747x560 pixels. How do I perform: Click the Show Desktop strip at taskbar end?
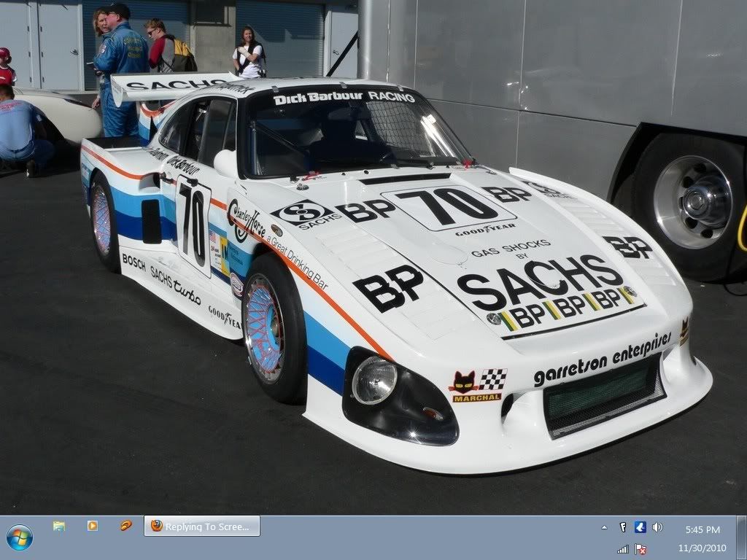pos(741,537)
